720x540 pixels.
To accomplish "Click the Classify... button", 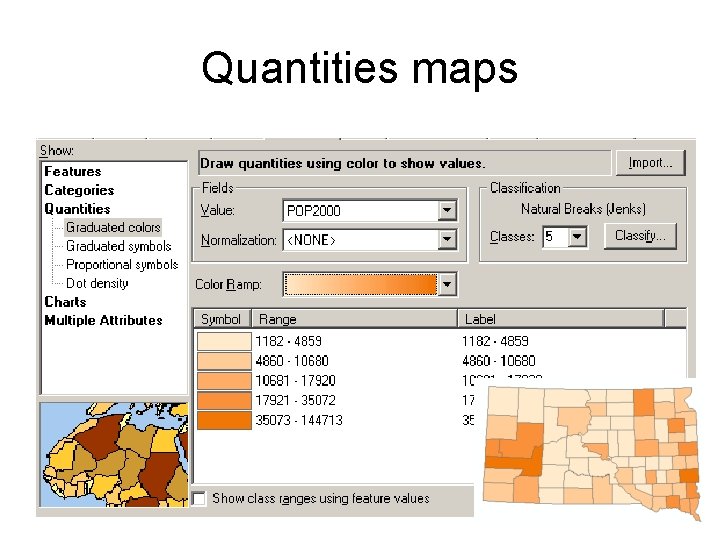I will pyautogui.click(x=640, y=236).
